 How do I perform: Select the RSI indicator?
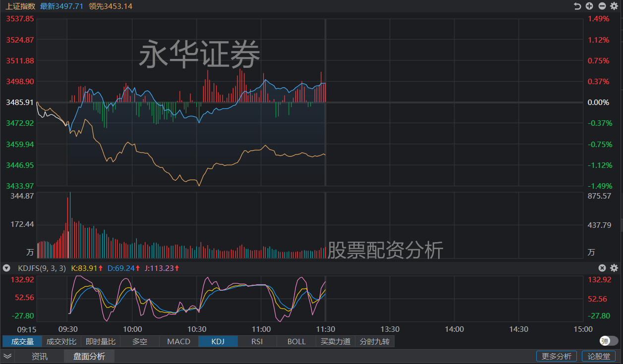click(257, 341)
